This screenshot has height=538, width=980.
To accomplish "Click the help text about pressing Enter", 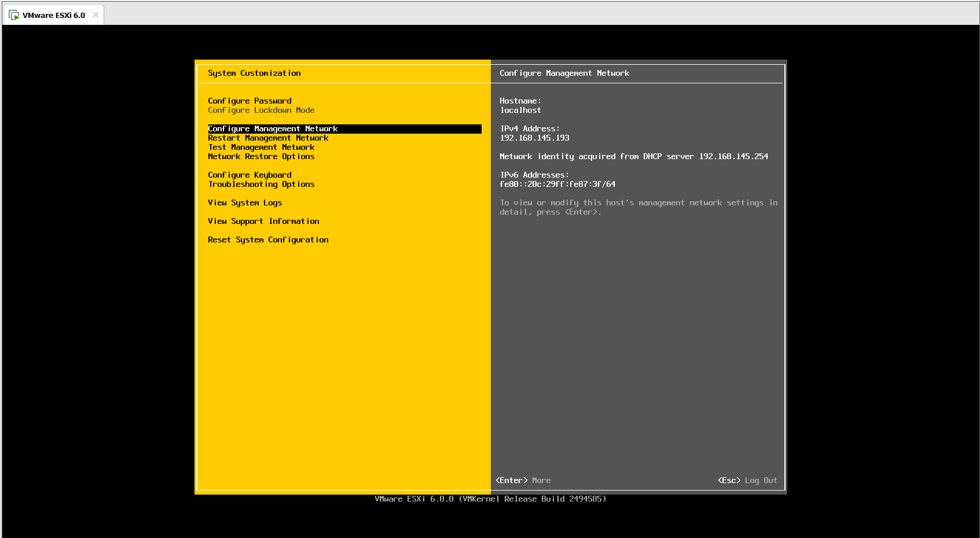I will pos(638,208).
